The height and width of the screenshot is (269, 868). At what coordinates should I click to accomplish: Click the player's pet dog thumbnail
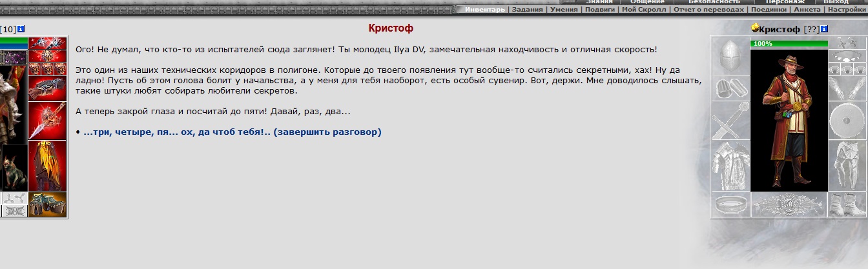[14, 168]
